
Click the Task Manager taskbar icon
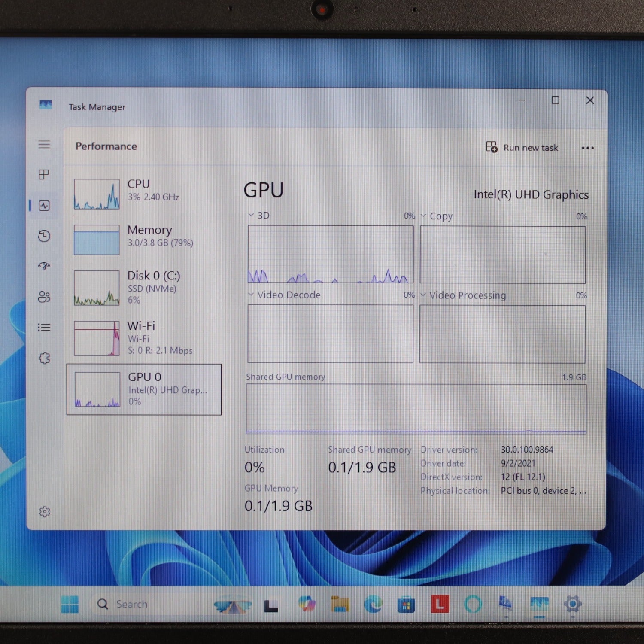[x=539, y=604]
